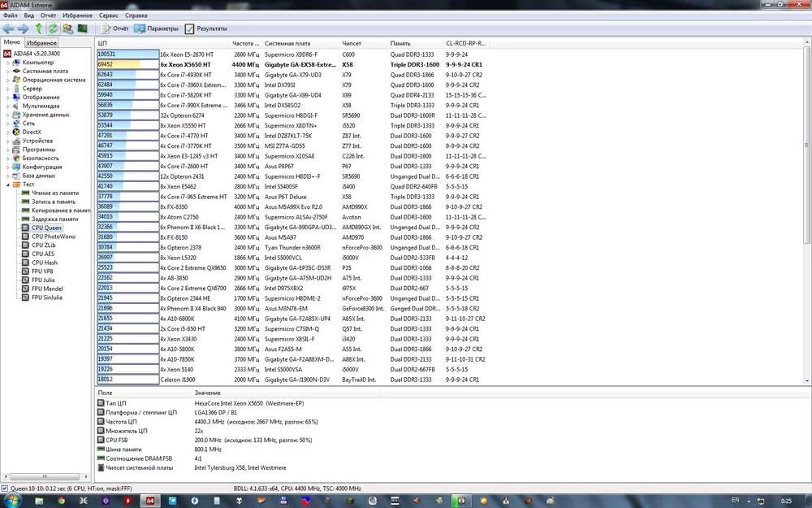Expand the Сеть tree node
Viewport: 812px width, 508px height.
coord(8,124)
